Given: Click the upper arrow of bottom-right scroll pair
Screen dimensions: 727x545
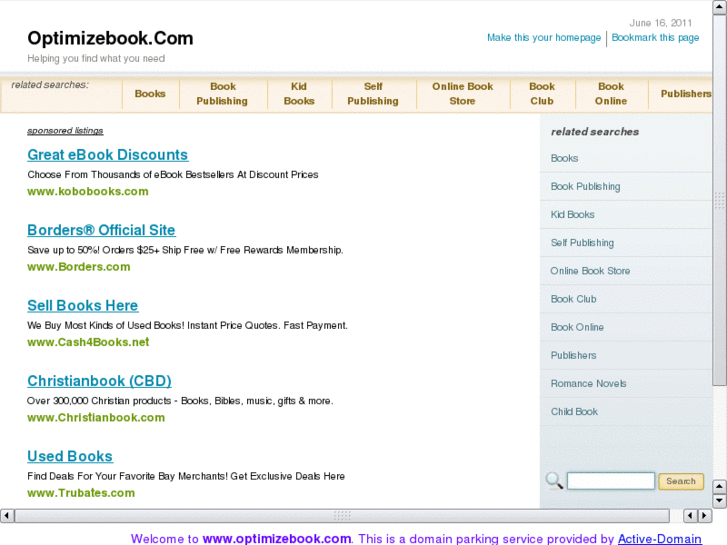Looking at the screenshot, I should 719,486.
